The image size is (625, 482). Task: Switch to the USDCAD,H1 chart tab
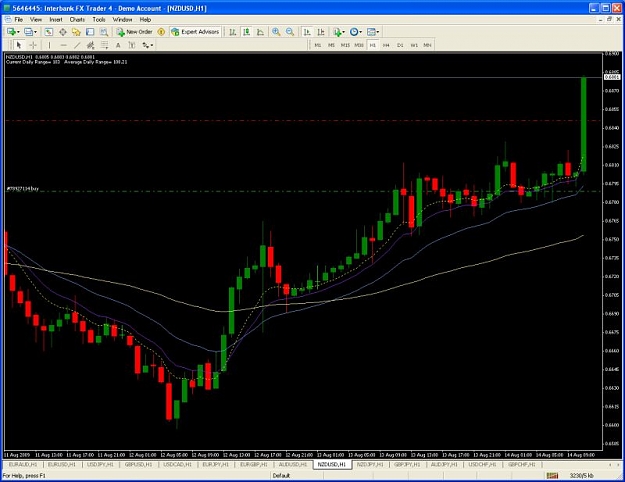(x=177, y=464)
